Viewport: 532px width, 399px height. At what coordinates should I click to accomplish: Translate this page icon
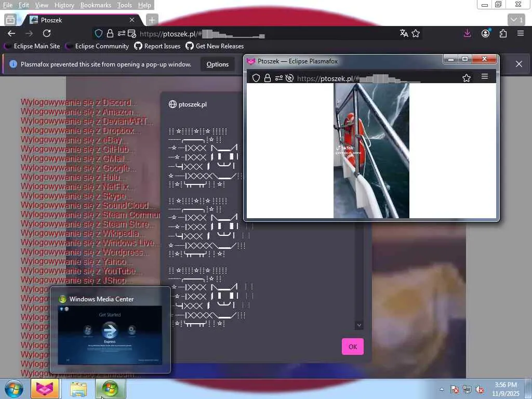[x=404, y=33]
